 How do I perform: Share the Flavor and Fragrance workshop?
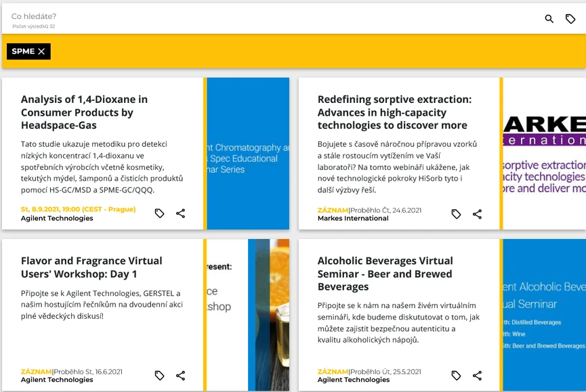[x=181, y=374]
